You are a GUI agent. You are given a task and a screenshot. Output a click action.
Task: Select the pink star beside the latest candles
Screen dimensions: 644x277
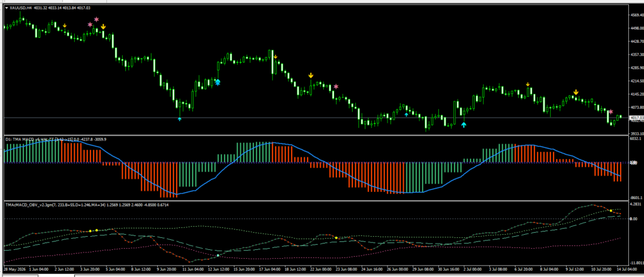611,112
